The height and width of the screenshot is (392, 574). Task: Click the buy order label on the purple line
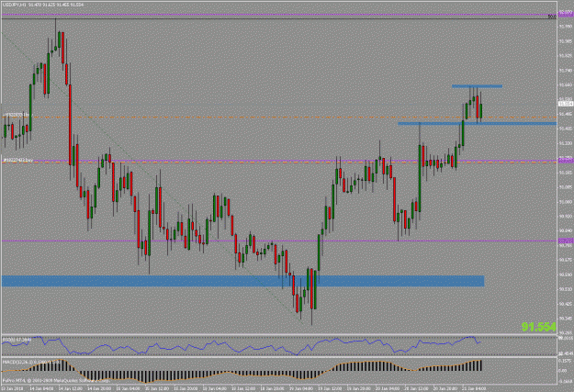point(17,160)
